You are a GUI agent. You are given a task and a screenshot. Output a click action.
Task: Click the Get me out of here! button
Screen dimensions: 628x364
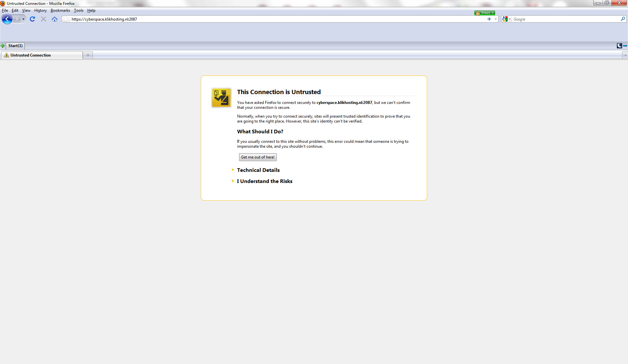(x=258, y=157)
